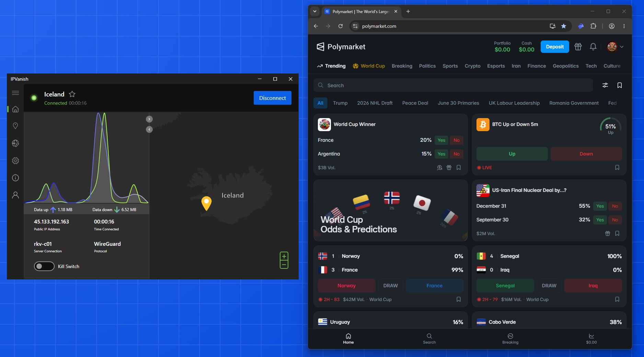Viewport: 644px width, 357px height.
Task: Pick DRAW in Norway vs France match
Action: click(391, 286)
